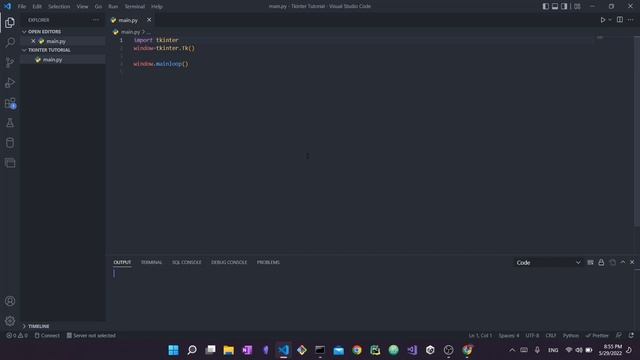Open File Explorer from the taskbar

(229, 350)
